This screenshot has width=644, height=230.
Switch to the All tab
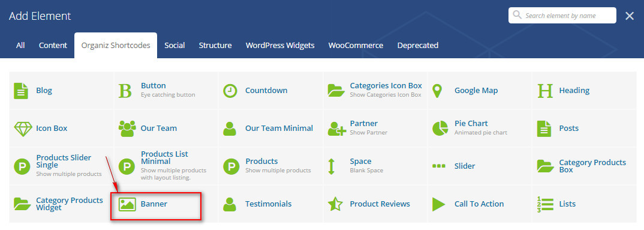pos(20,45)
